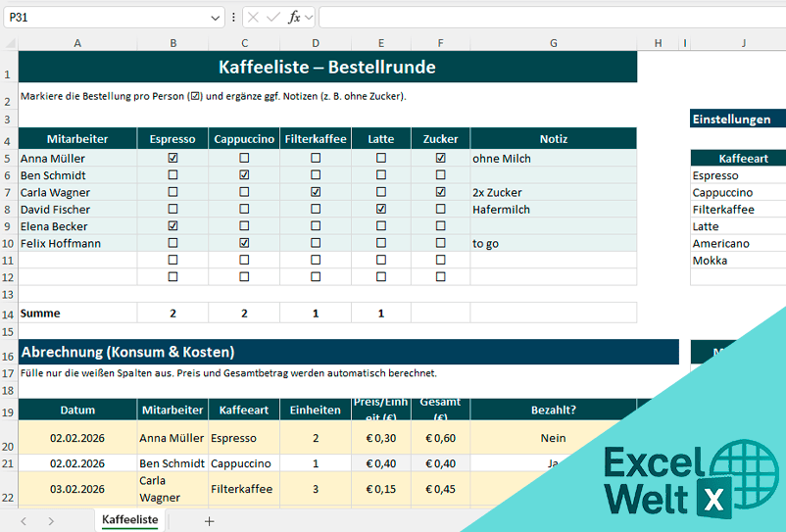786x532 pixels.
Task: Click the Name Box resize handle dots
Action: click(x=233, y=17)
